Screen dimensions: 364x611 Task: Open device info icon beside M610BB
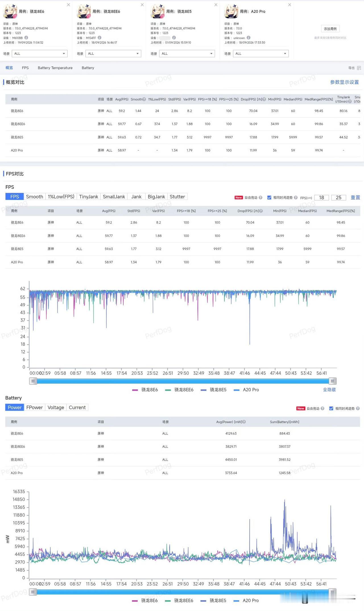[x=26, y=38]
